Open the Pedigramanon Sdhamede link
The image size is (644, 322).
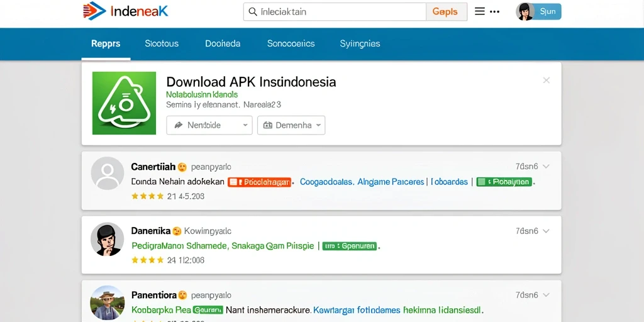[x=179, y=246]
